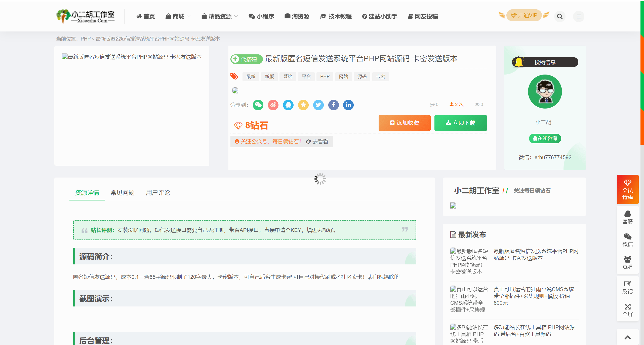Click the main product preview image
The image size is (644, 345).
(x=132, y=57)
